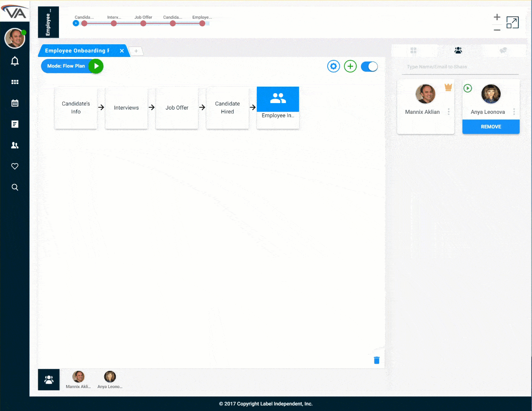The height and width of the screenshot is (411, 532).
Task: Click the Mode: Flow Plan button
Action: (66, 66)
